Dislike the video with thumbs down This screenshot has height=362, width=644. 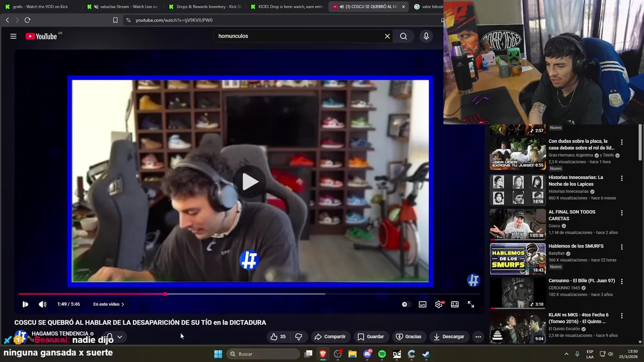pyautogui.click(x=298, y=336)
